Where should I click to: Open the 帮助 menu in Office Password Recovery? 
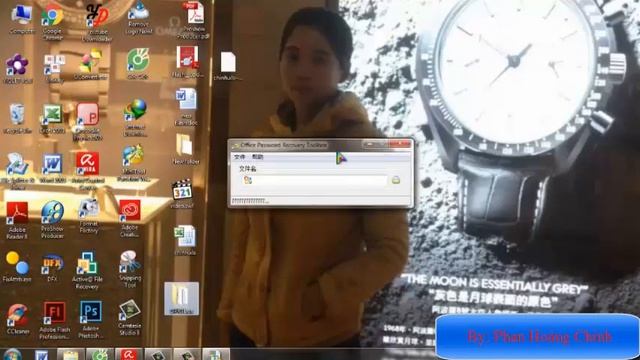pyautogui.click(x=258, y=157)
